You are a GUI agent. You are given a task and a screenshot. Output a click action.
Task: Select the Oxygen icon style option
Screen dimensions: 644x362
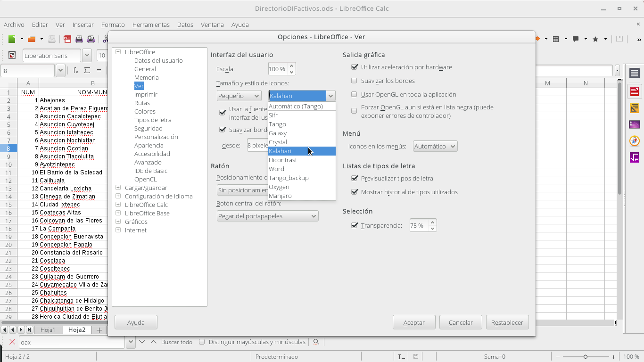(x=302, y=187)
